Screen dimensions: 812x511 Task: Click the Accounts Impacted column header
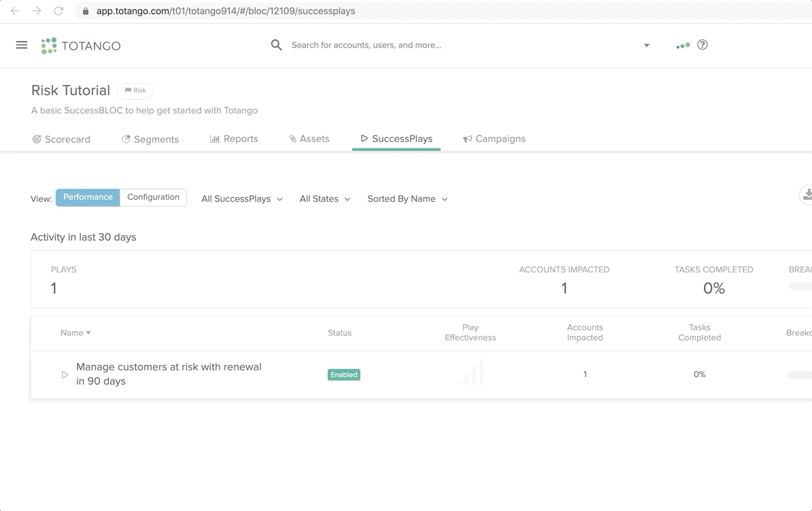pos(585,332)
